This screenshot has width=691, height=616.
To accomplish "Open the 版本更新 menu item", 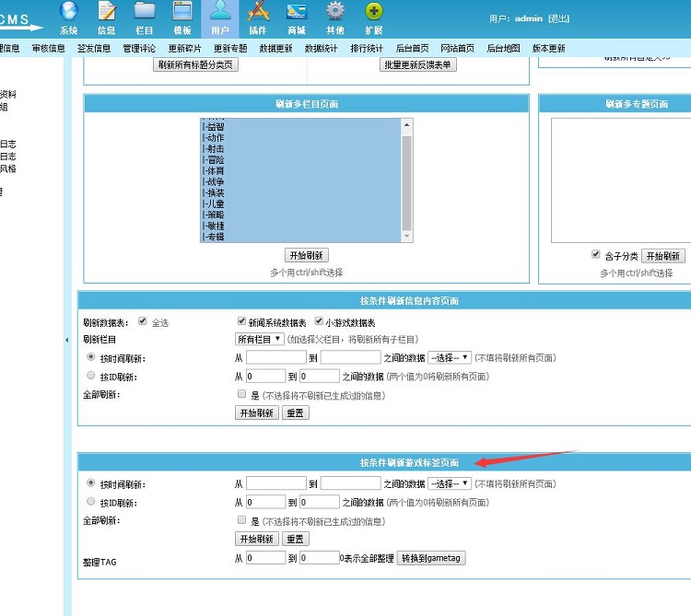I will click(x=549, y=49).
